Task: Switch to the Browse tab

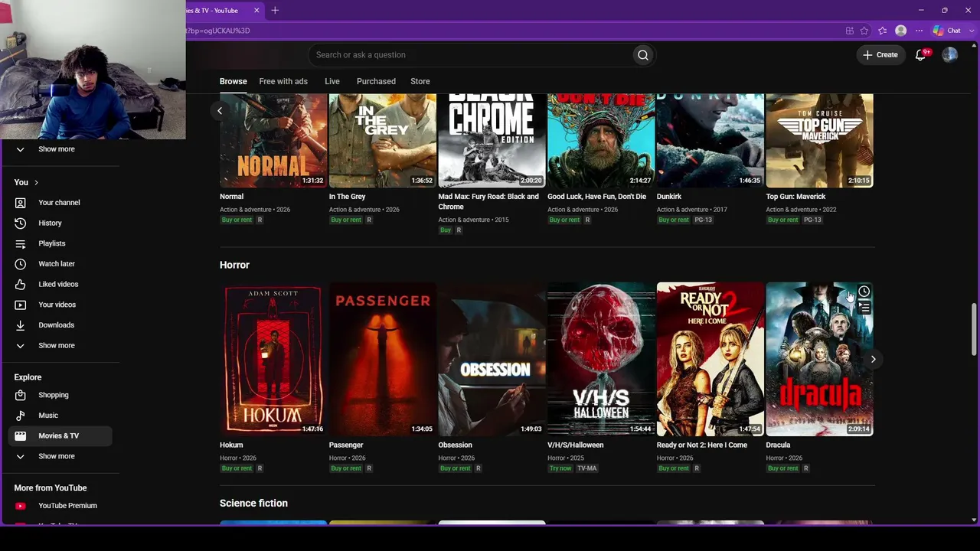Action: pyautogui.click(x=234, y=81)
